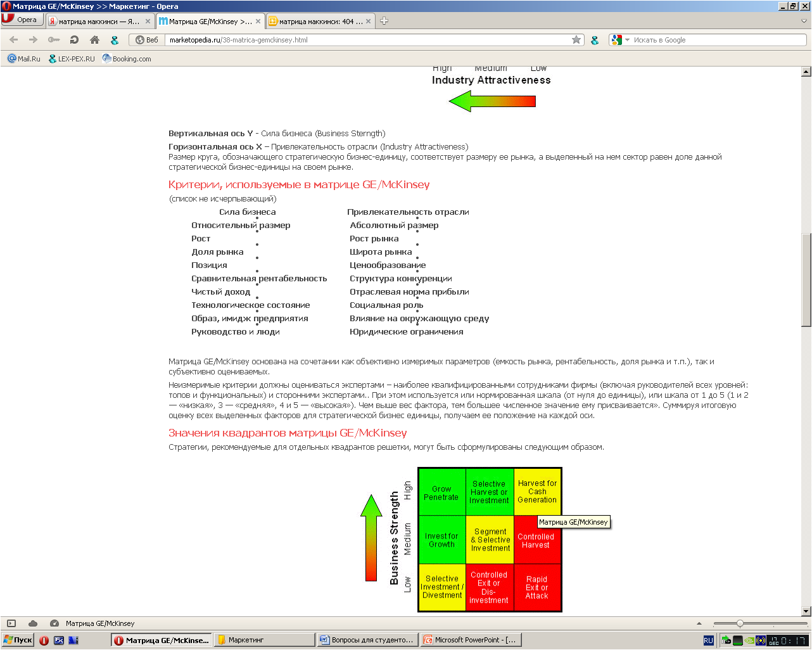
Task: Click the NVIDIA tray icon
Action: pos(750,640)
